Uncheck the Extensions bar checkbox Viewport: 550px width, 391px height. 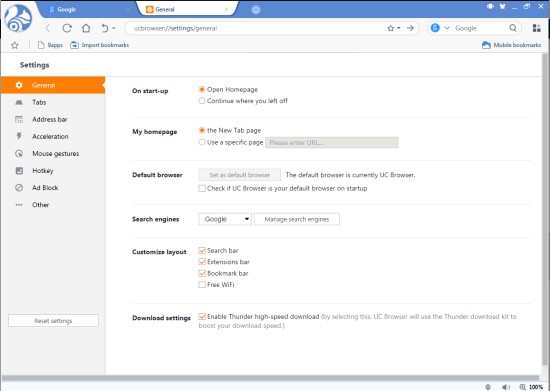[x=202, y=262]
